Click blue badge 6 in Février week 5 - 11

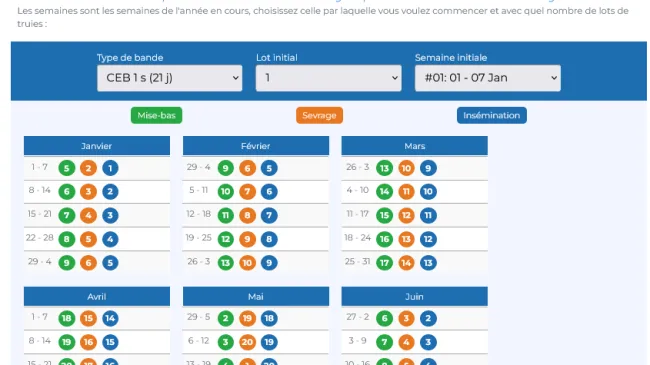pos(269,192)
